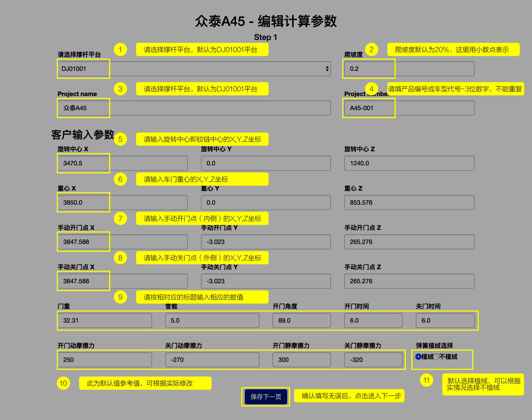The height and width of the screenshot is (420, 532).
Task: Click the 雪载 input field
Action: point(212,320)
